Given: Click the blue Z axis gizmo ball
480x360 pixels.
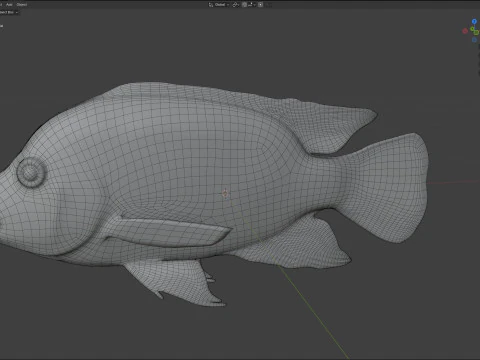Looking at the screenshot, I should 474,22.
